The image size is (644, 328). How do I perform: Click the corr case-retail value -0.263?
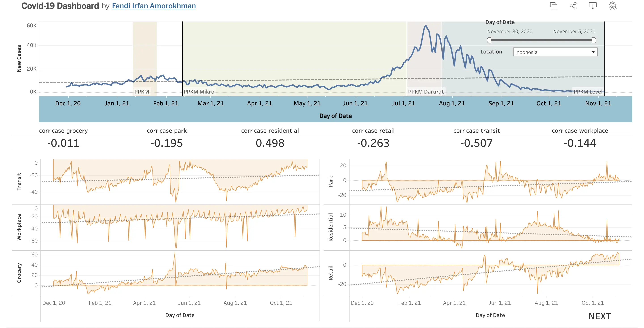[373, 143]
